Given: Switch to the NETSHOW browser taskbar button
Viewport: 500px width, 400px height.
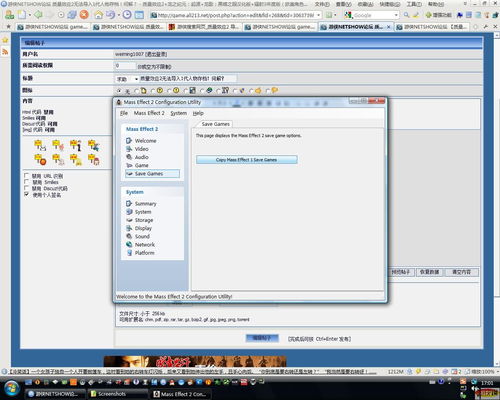Looking at the screenshot, I should (55, 394).
